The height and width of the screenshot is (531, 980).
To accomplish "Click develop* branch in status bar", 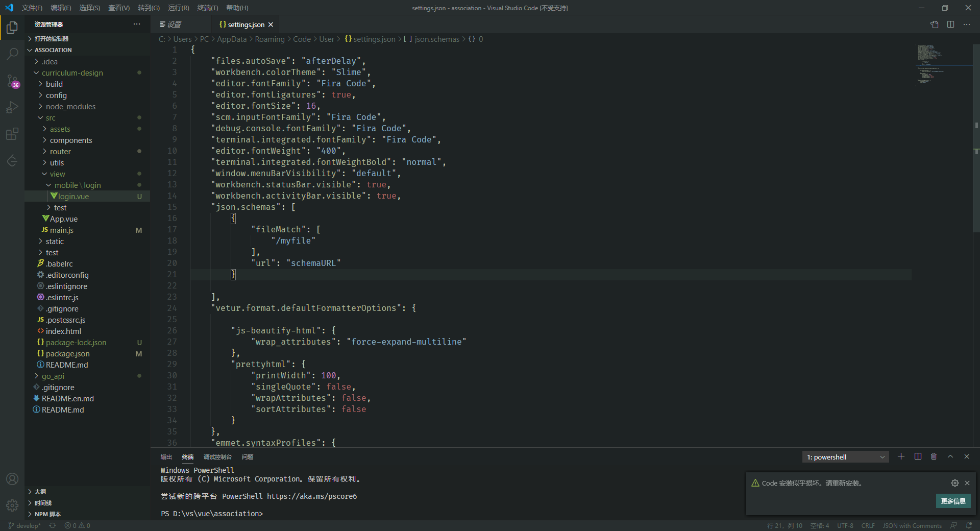I will coord(24,525).
